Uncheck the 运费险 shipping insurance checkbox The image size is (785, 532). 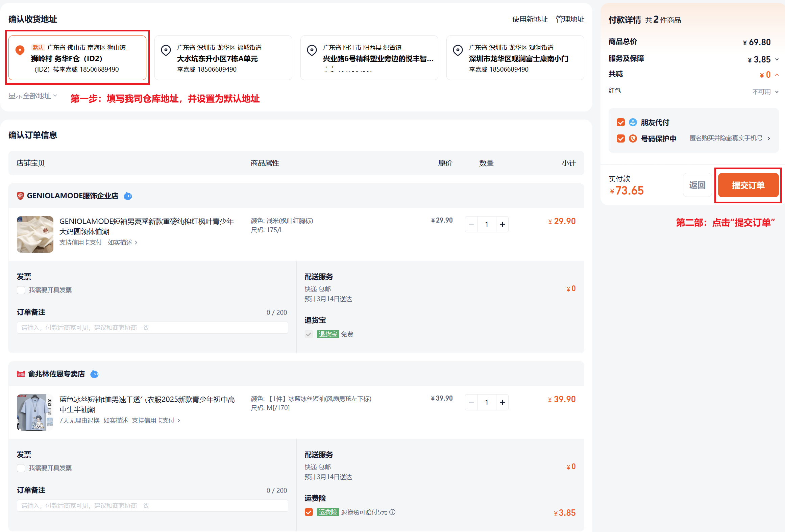point(309,512)
